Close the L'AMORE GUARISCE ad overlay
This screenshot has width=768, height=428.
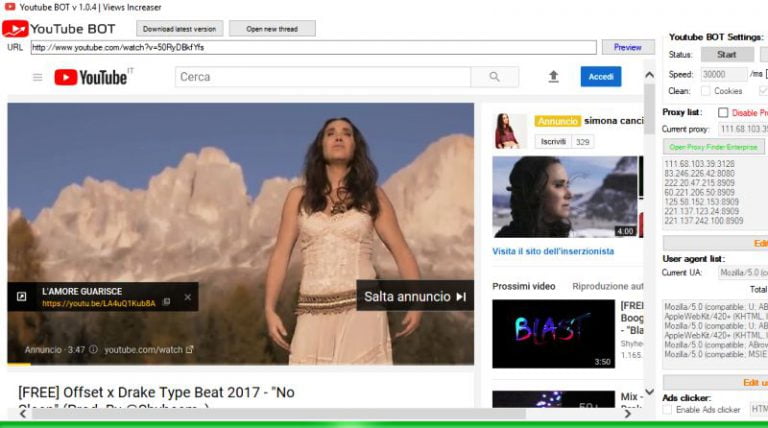pyautogui.click(x=187, y=297)
